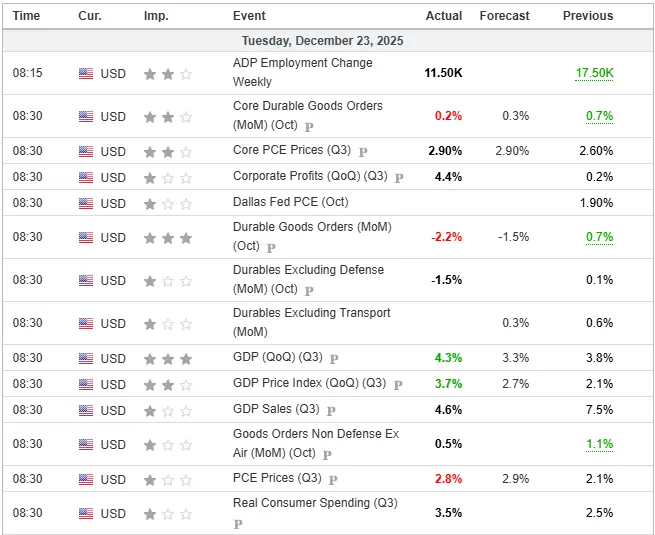Click the US flag in the Dallas Fed PCE row

click(x=86, y=203)
